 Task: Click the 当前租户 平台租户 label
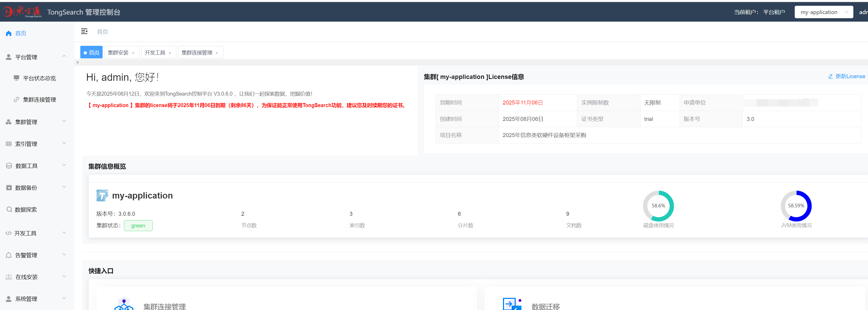click(x=759, y=12)
